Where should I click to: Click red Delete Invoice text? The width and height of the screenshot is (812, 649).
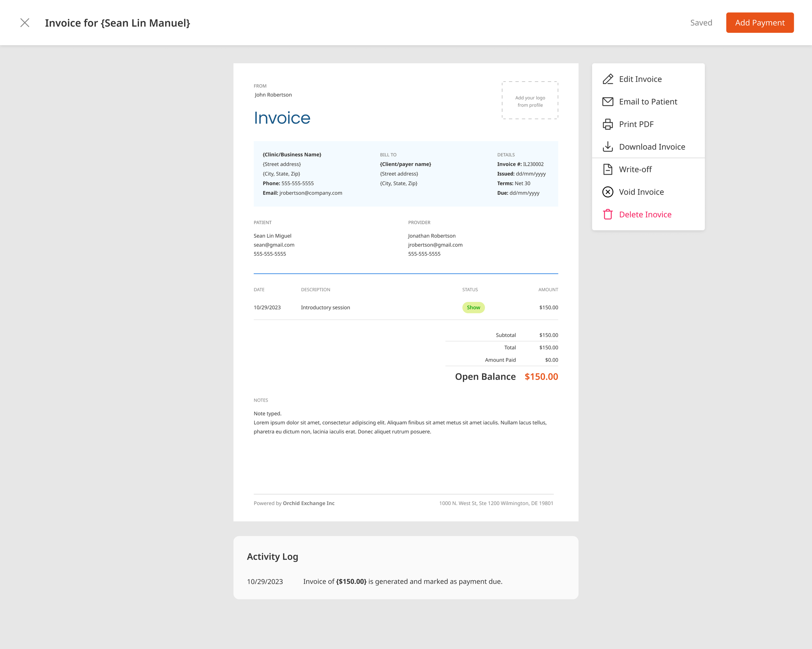tap(645, 214)
